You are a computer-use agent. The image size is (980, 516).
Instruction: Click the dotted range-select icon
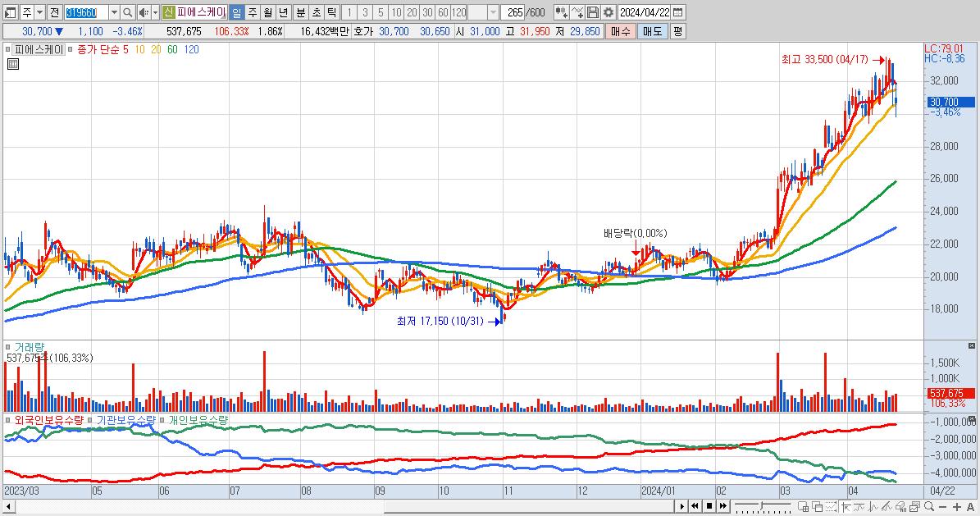point(831,507)
